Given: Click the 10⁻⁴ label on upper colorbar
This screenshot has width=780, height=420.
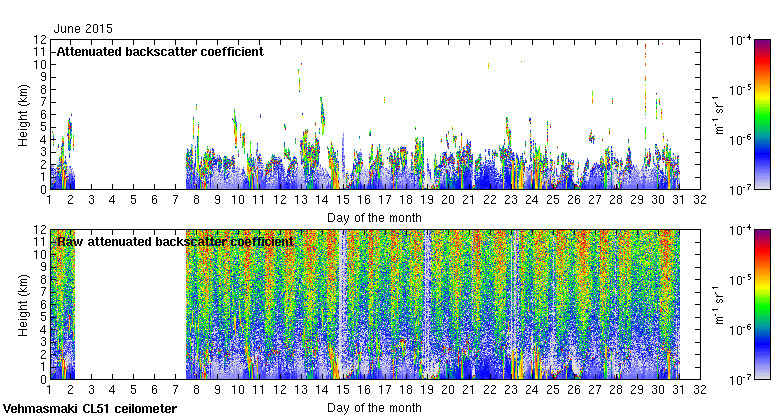Looking at the screenshot, I should click(741, 40).
